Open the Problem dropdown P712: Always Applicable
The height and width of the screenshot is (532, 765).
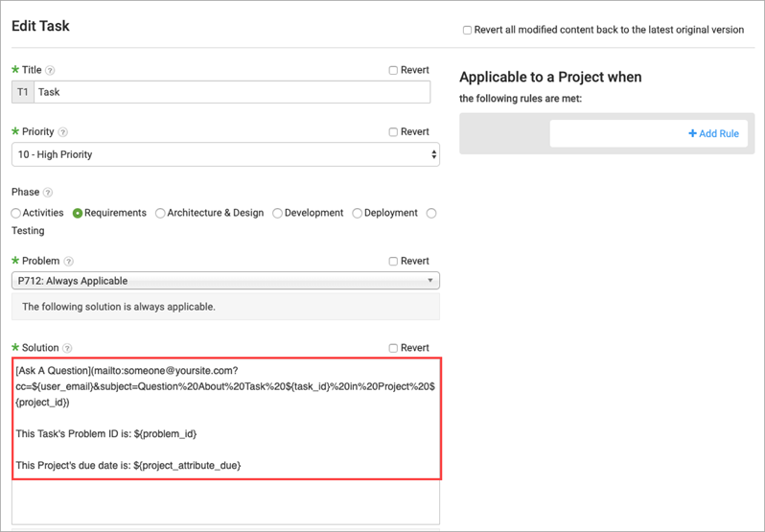(x=225, y=281)
